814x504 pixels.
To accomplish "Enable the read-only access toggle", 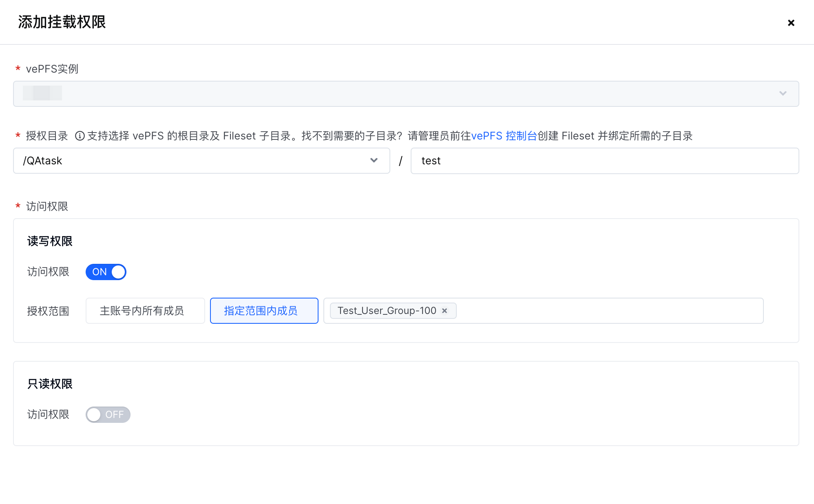I will [108, 415].
